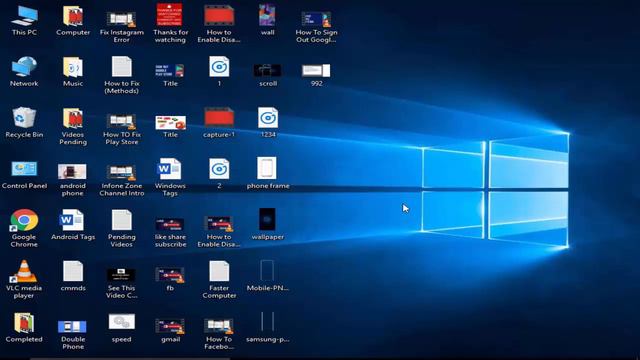Open the Android Tags Word document
Image resolution: width=640 pixels, height=360 pixels.
73,224
